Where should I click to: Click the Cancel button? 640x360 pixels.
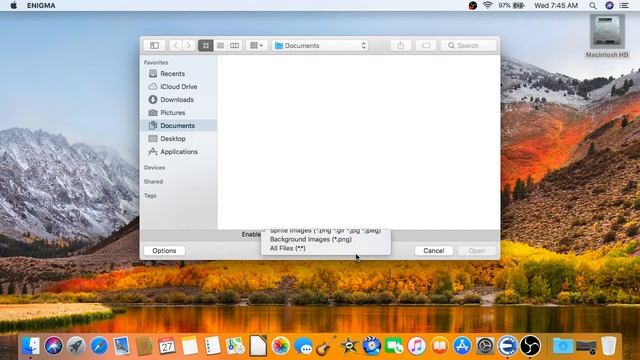(433, 251)
